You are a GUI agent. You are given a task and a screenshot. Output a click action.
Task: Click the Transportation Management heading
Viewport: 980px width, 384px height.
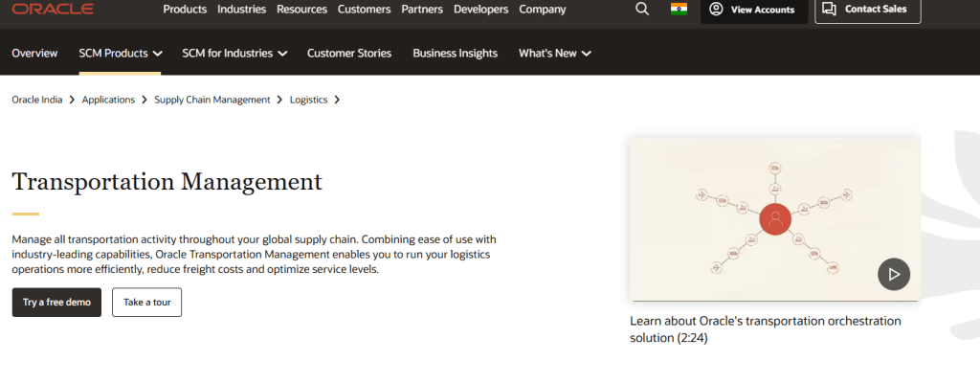coord(167,181)
